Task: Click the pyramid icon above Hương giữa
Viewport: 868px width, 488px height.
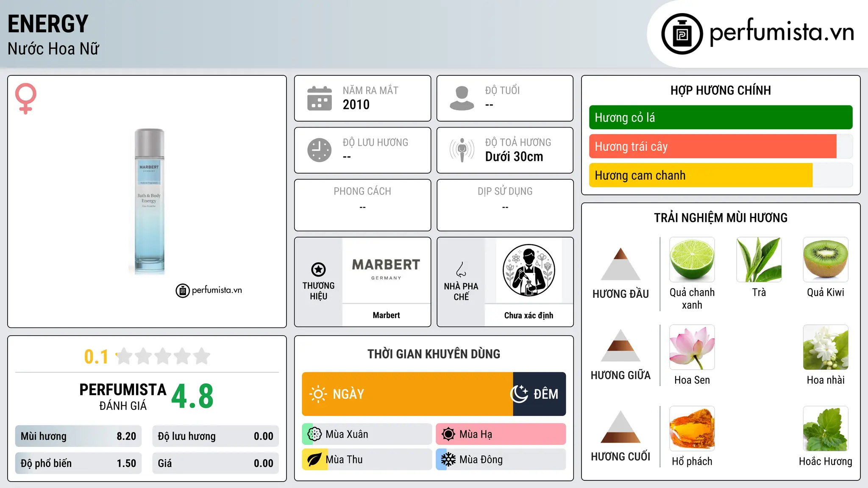Action: coord(620,345)
